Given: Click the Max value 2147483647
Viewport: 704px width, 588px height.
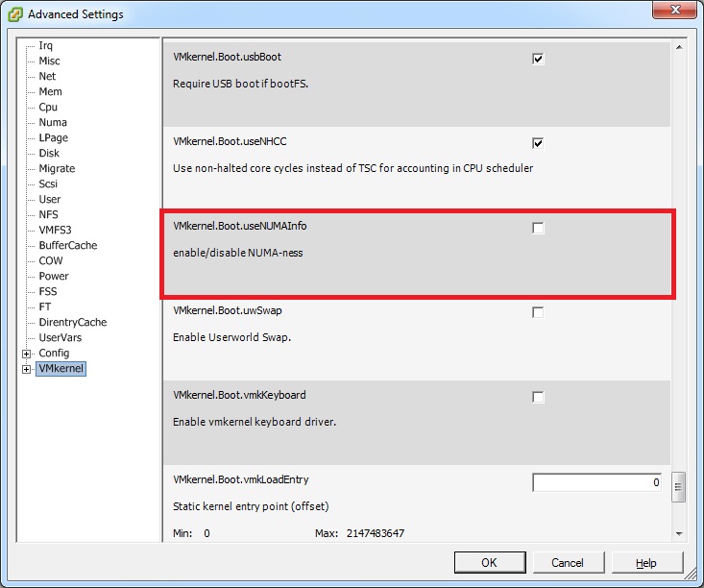Looking at the screenshot, I should [376, 533].
